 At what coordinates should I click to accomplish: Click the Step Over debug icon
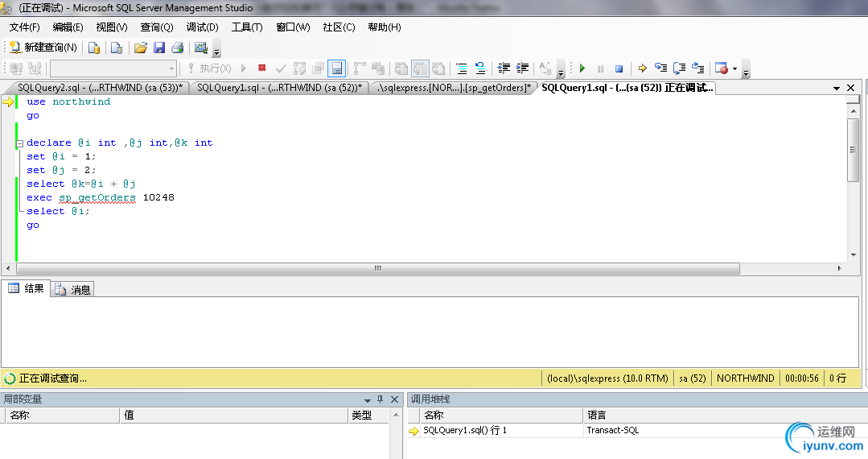click(679, 68)
